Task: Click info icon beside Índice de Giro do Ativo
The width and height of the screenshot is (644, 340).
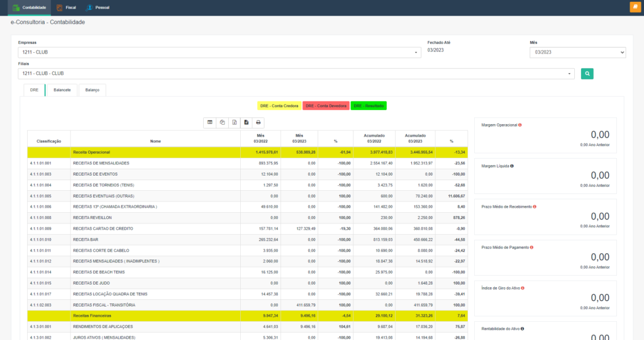Action: pyautogui.click(x=523, y=288)
